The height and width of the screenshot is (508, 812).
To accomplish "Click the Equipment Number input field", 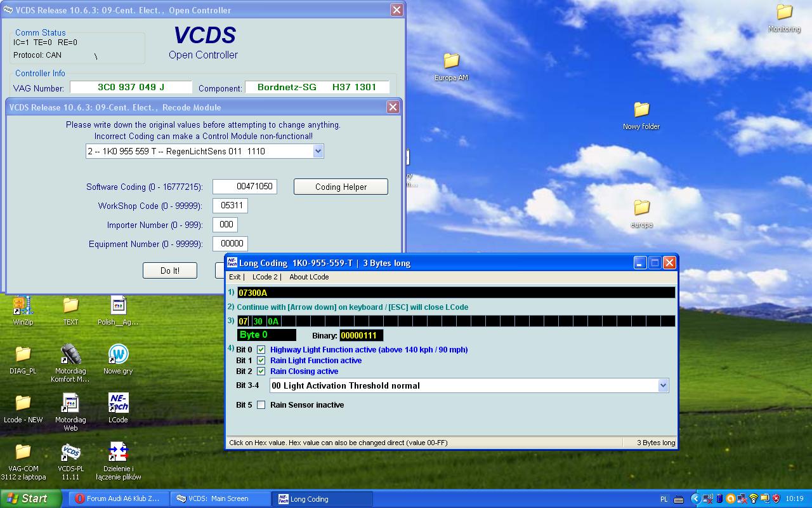I will (x=230, y=244).
